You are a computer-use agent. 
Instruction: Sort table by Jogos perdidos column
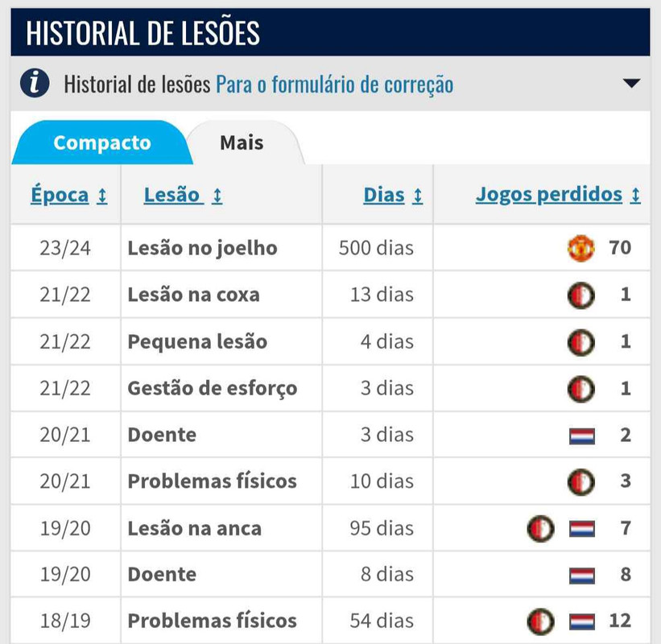pos(558,195)
